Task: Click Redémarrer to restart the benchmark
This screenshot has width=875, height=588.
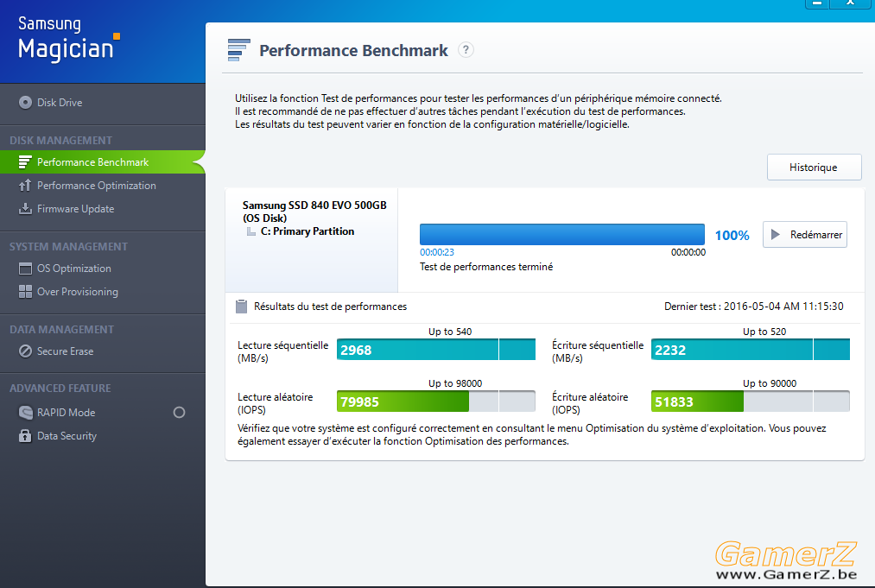Action: [805, 235]
